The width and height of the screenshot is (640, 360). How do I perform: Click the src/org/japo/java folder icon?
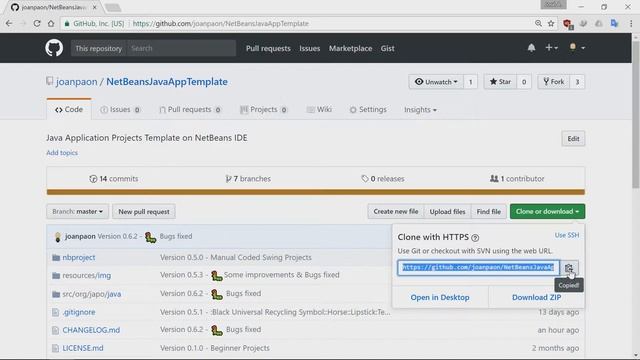click(x=56, y=294)
